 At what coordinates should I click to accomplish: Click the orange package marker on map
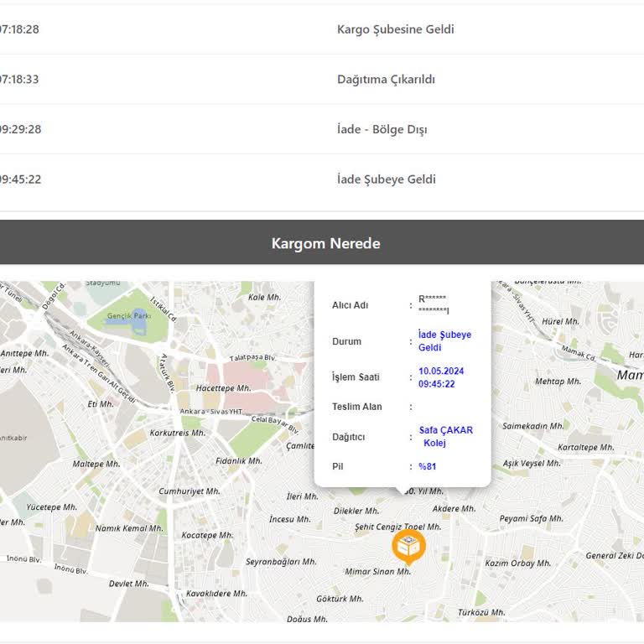[408, 546]
